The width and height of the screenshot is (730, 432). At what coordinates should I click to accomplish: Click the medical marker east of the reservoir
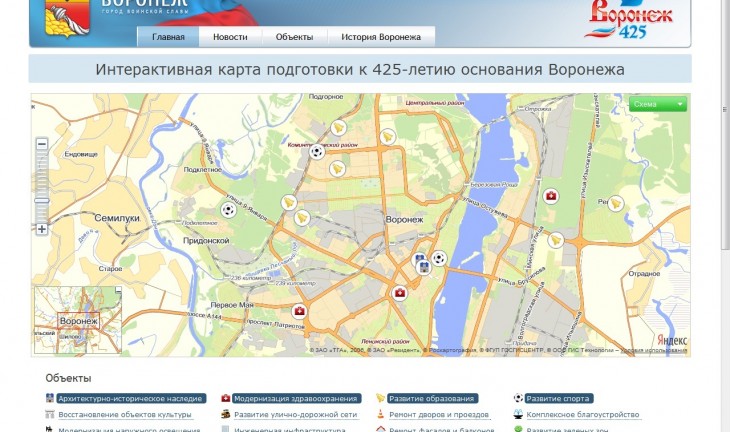(550, 196)
